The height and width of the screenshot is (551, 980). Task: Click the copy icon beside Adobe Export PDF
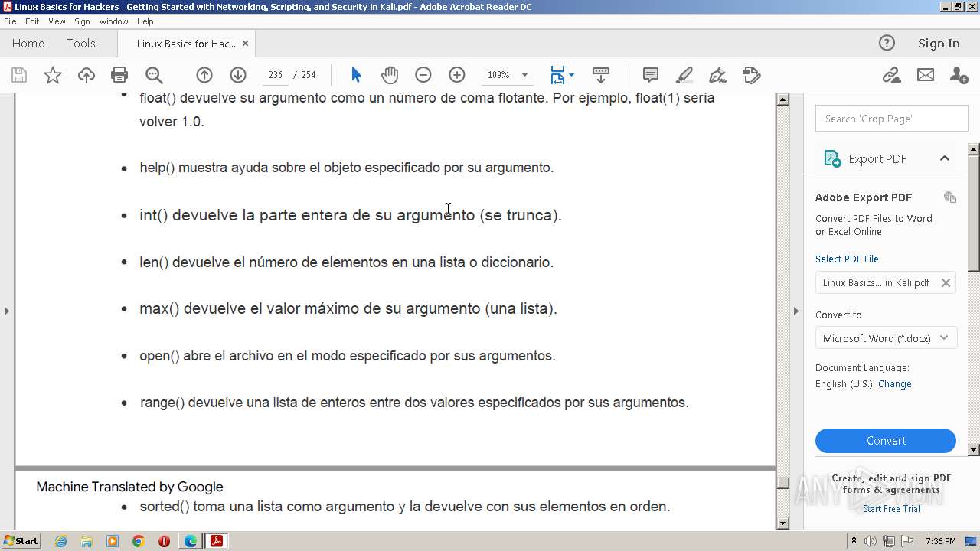coord(950,197)
